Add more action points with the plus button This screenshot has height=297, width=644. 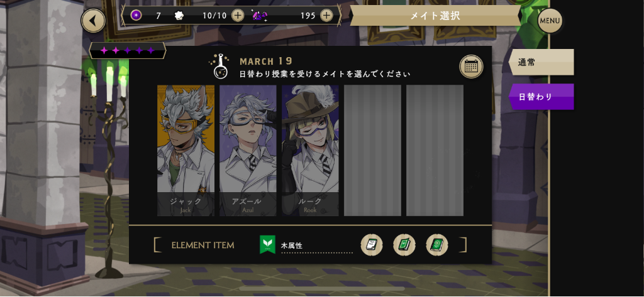pyautogui.click(x=237, y=16)
